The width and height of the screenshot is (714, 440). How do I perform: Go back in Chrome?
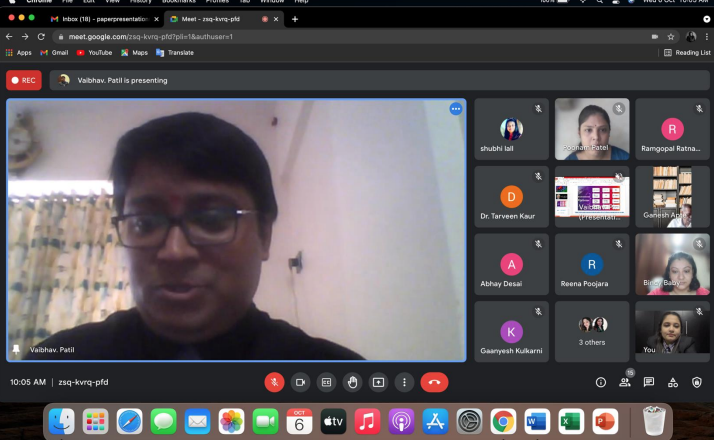(9, 36)
